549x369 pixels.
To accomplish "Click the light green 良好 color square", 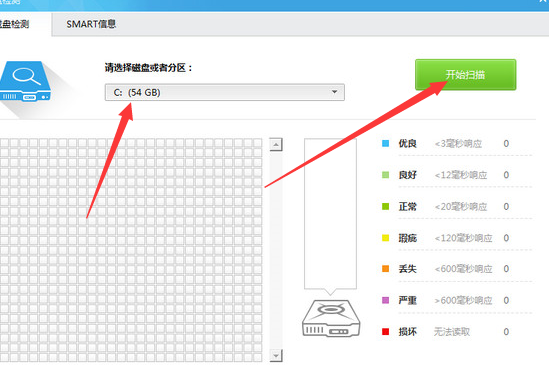I will (x=385, y=175).
